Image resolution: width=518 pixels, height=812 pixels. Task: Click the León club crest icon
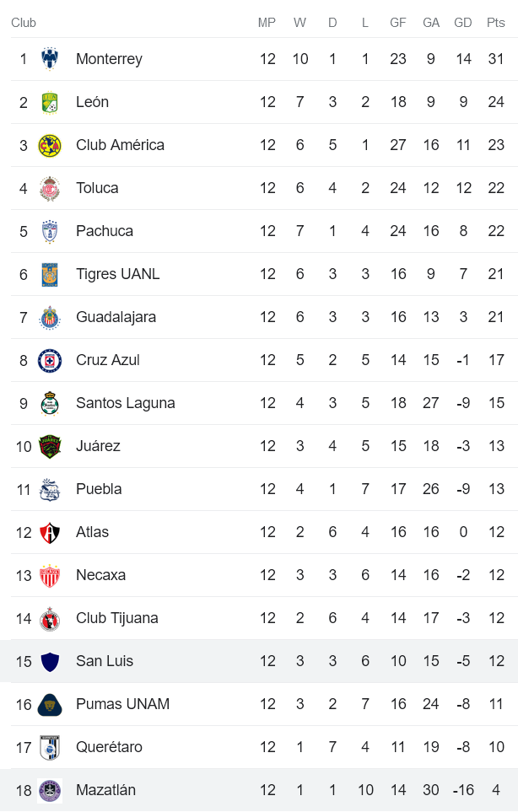tap(50, 102)
